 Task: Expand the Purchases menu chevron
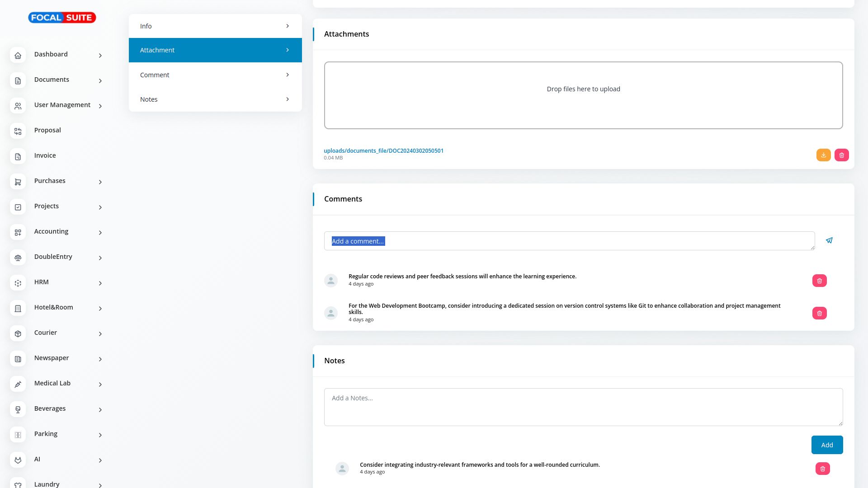[x=100, y=182]
